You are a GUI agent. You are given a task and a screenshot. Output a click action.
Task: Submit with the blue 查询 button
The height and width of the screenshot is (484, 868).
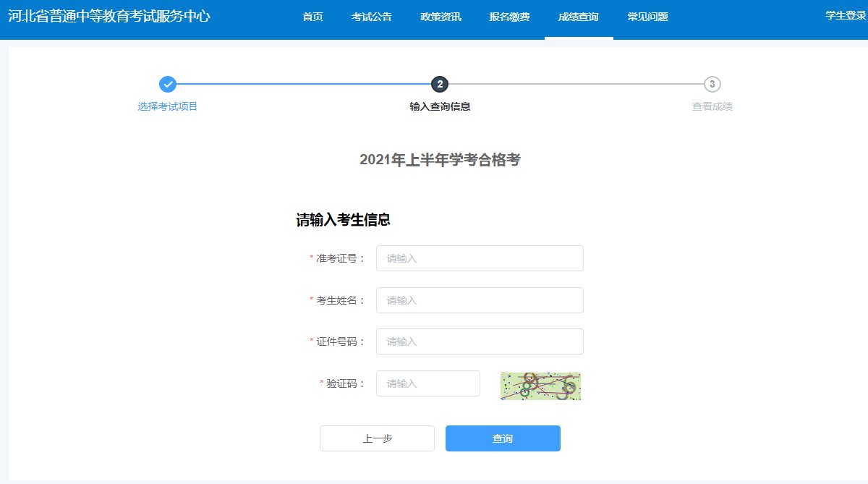click(503, 438)
